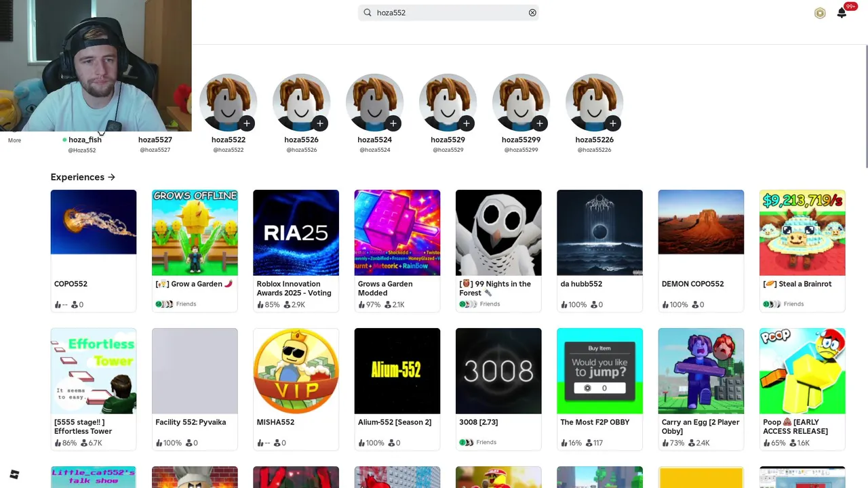This screenshot has height=488, width=868.
Task: Open Grow a Garden experience thumbnail
Action: tap(195, 232)
